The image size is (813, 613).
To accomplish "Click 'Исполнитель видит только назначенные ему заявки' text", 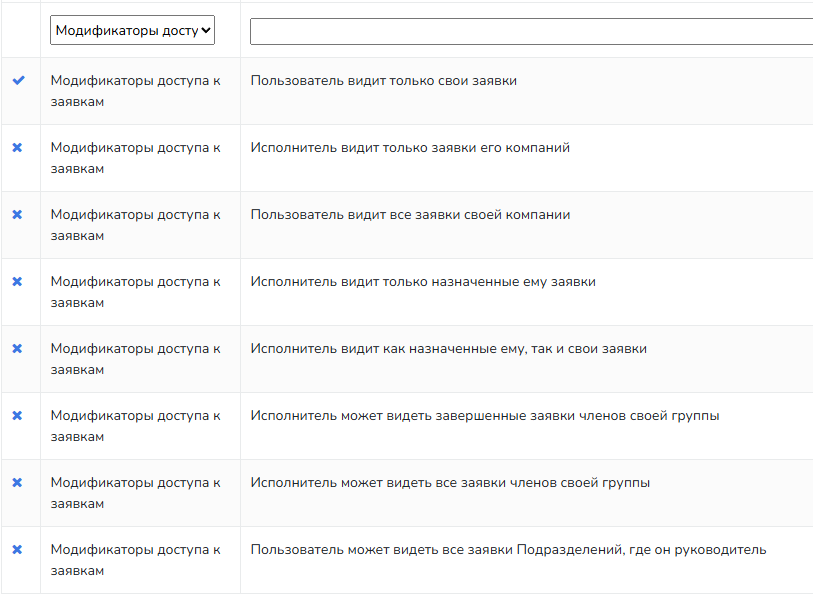I will click(423, 282).
